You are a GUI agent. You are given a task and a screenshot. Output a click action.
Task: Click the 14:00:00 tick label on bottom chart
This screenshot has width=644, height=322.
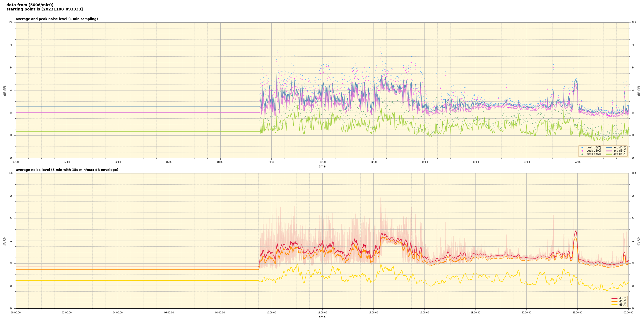click(x=373, y=313)
